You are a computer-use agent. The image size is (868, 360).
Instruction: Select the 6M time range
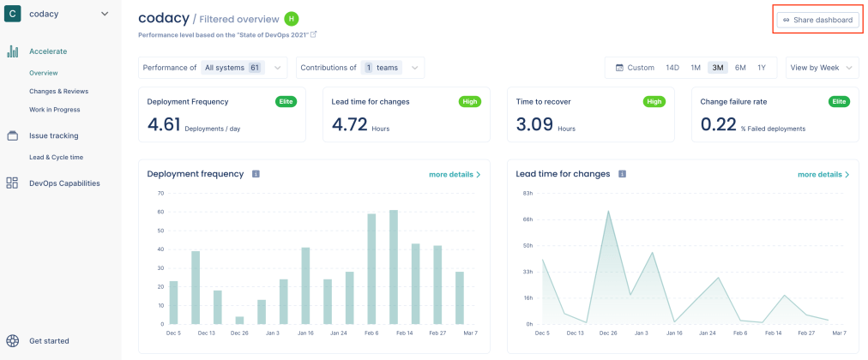pyautogui.click(x=740, y=68)
